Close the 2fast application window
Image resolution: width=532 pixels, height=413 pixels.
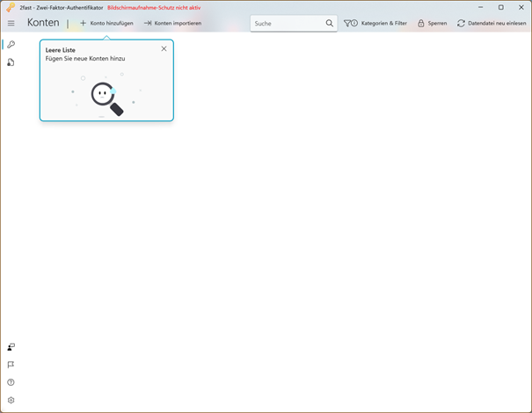tap(521, 7)
